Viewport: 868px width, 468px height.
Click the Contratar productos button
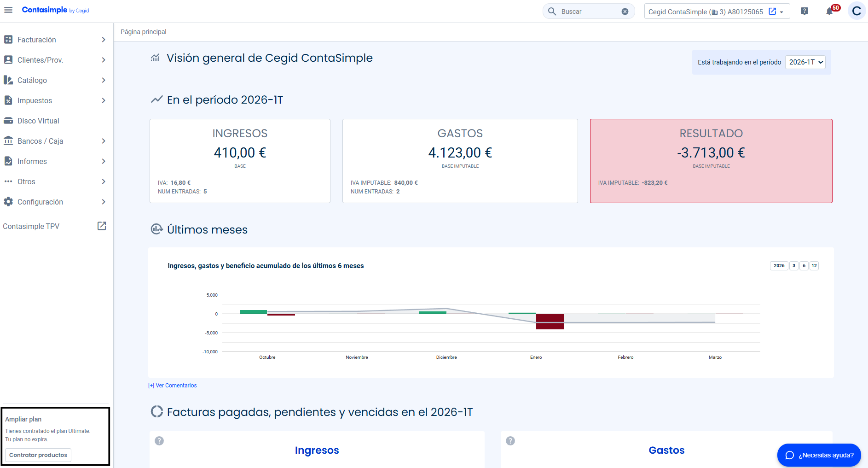pos(38,455)
